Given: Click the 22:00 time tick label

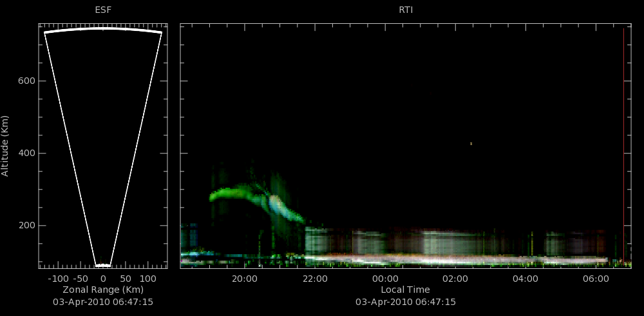Looking at the screenshot, I should 315,279.
